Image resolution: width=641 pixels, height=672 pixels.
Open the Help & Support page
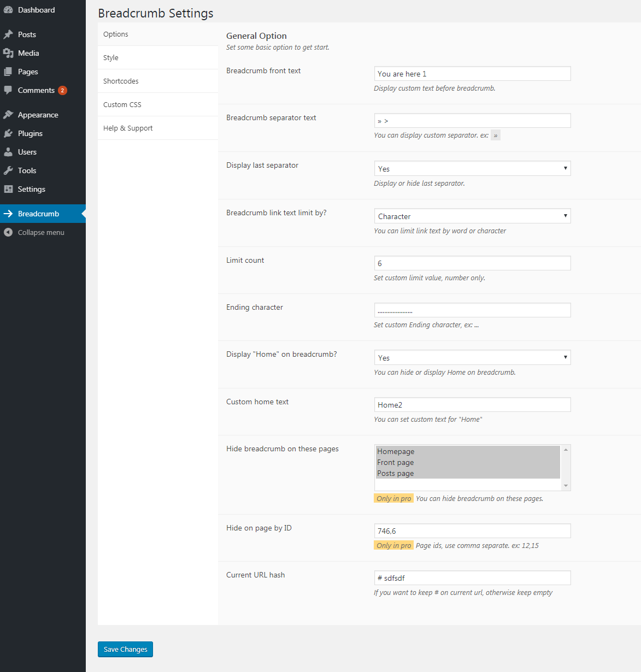[128, 127]
